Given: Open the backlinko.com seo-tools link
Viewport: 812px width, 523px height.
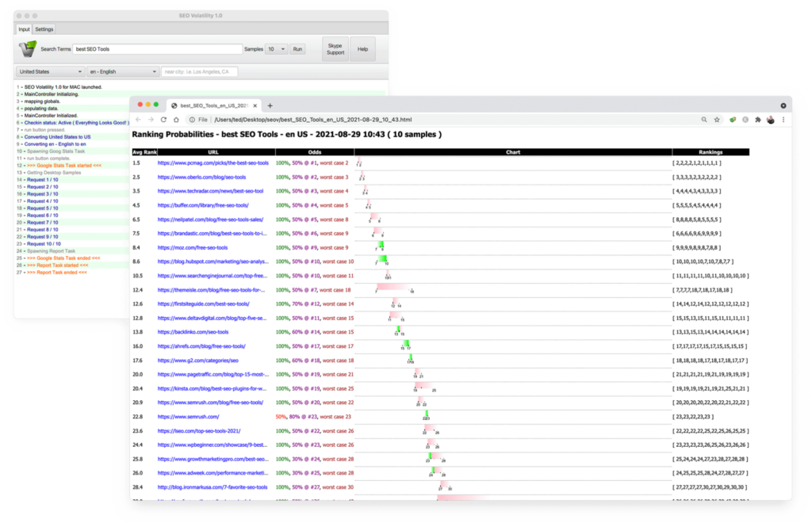Looking at the screenshot, I should [x=193, y=332].
